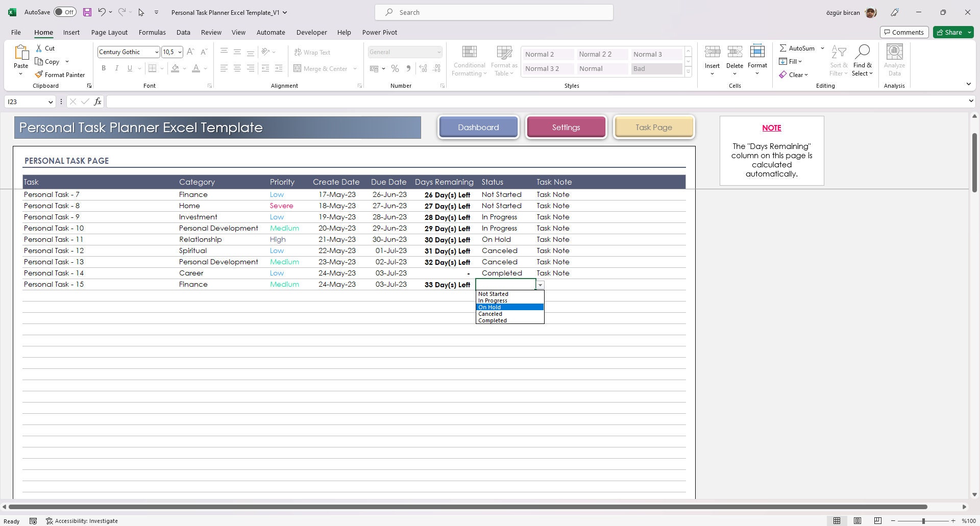Toggle Wrap Text option
The image size is (980, 526).
point(312,52)
